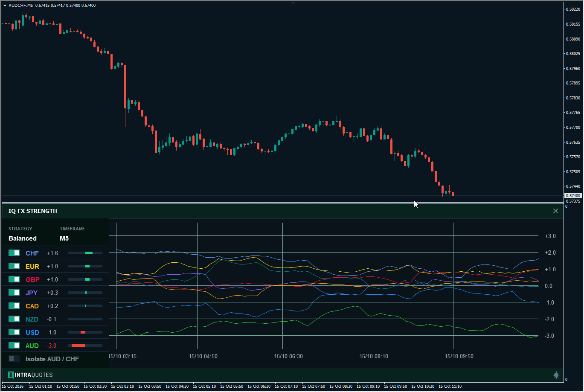The height and width of the screenshot is (392, 584).
Task: Click the sun theme icon in the panel footer
Action: click(556, 375)
